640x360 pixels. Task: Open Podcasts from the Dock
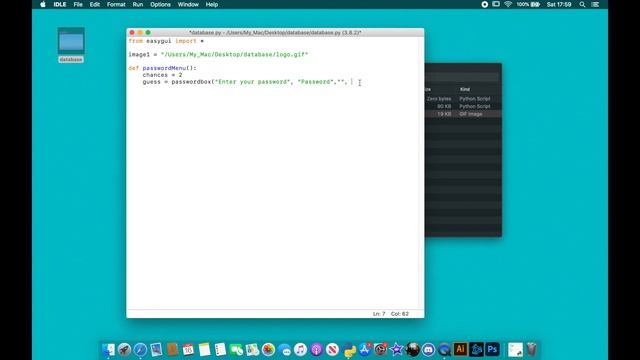point(316,349)
